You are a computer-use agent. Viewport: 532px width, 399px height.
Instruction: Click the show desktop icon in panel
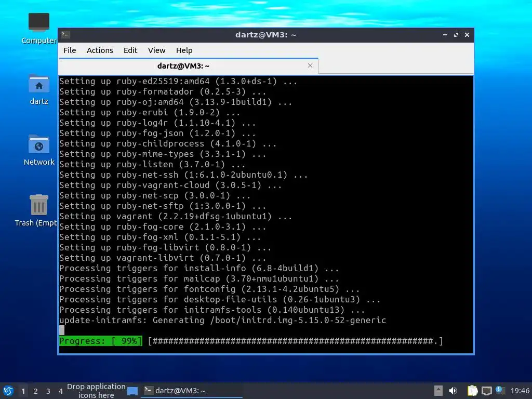click(x=132, y=391)
